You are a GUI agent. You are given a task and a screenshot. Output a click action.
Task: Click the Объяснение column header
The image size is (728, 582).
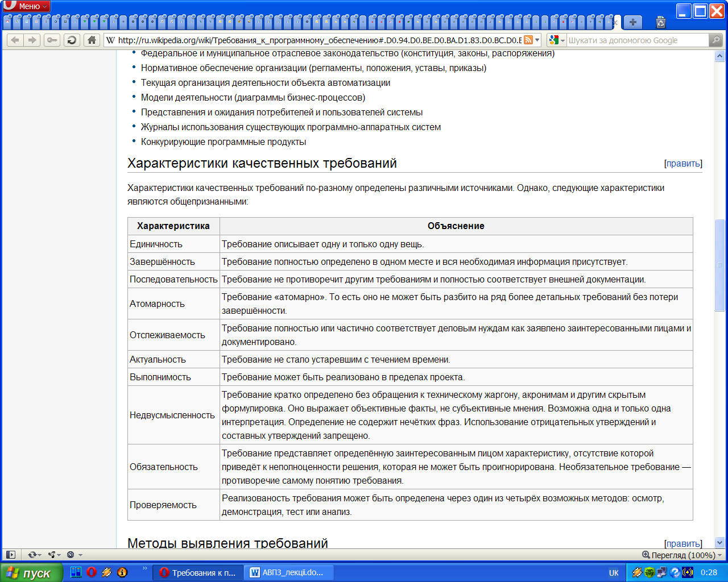pyautogui.click(x=456, y=226)
